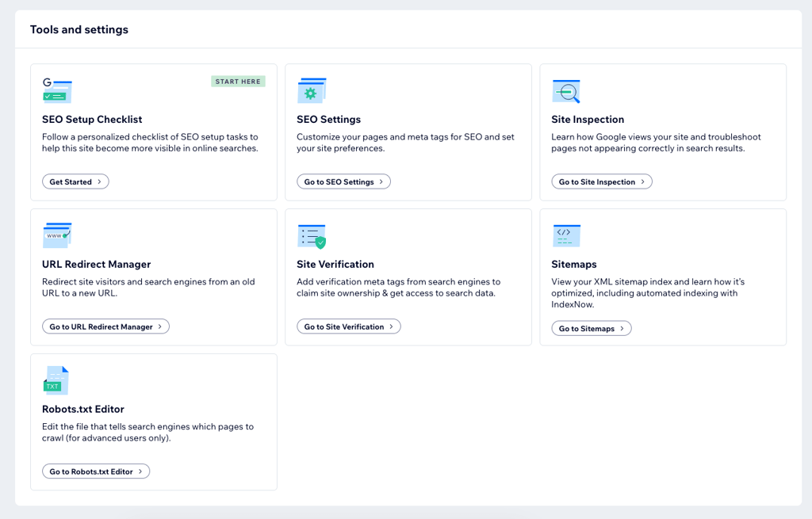Click the SEO Settings gear icon
The image size is (812, 519).
tap(312, 90)
